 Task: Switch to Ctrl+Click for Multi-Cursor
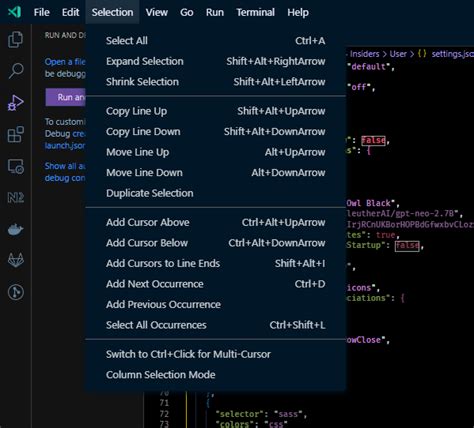[x=216, y=354]
